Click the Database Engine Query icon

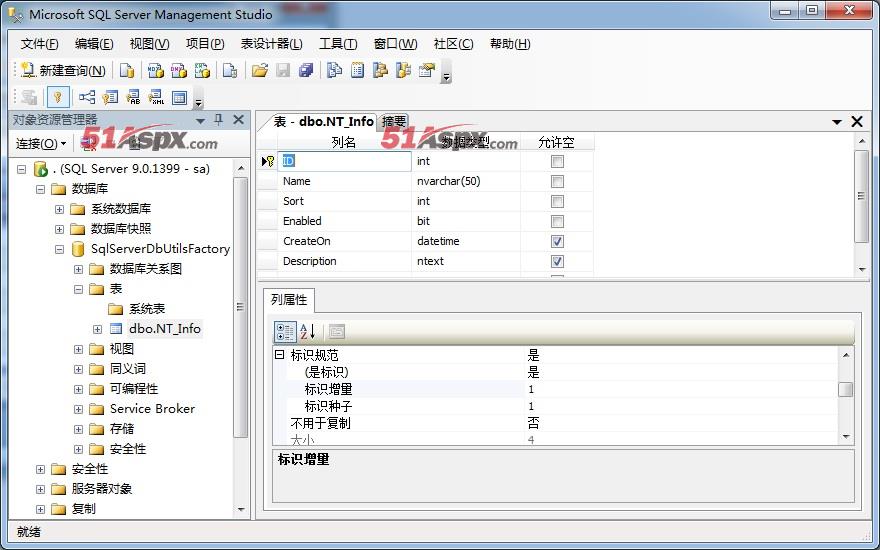127,71
